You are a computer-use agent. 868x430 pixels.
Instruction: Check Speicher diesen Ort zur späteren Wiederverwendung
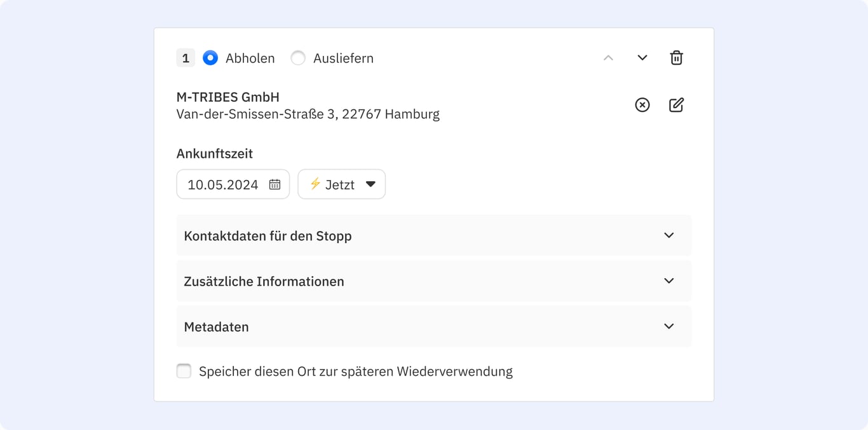(184, 371)
